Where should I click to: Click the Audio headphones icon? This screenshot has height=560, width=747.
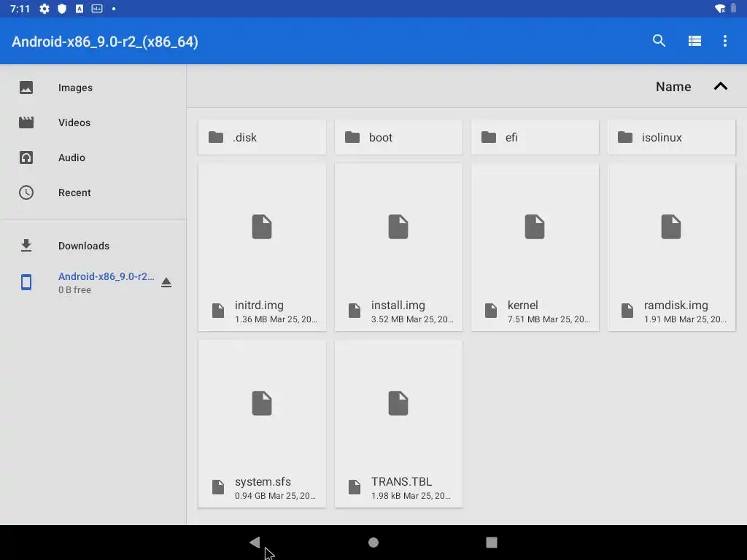click(x=26, y=157)
